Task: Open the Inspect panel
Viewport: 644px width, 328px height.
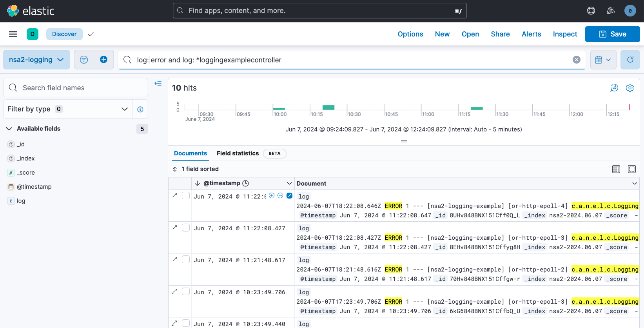Action: click(x=565, y=34)
